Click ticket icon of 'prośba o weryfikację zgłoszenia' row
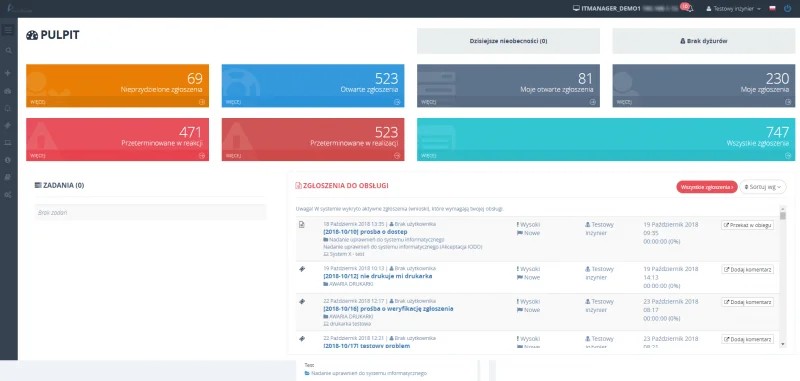Screen dimensions: 800x381 (302, 301)
